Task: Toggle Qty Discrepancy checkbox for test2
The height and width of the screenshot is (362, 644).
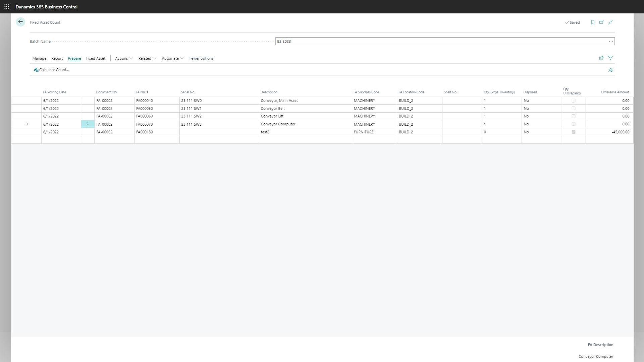Action: point(573,132)
